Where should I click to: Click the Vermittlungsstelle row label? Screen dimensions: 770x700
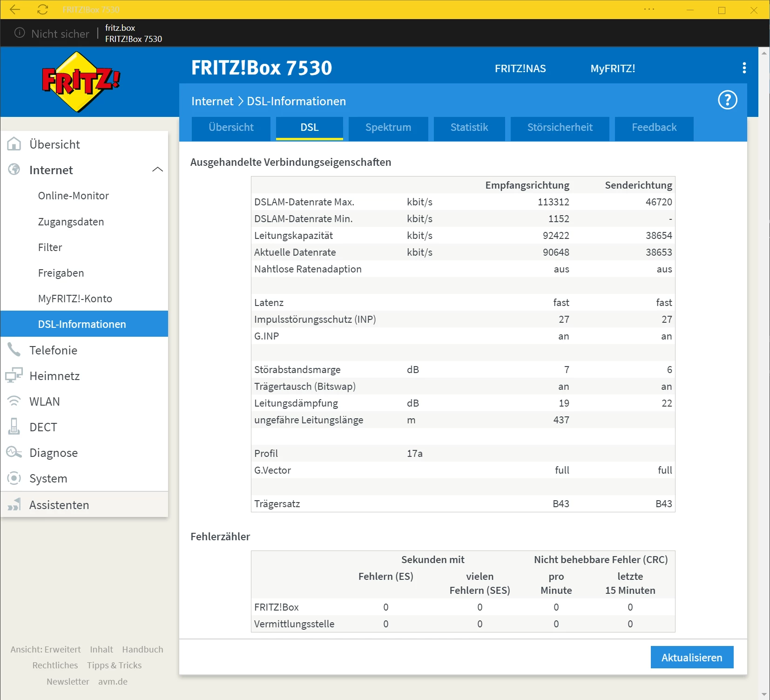[294, 624]
